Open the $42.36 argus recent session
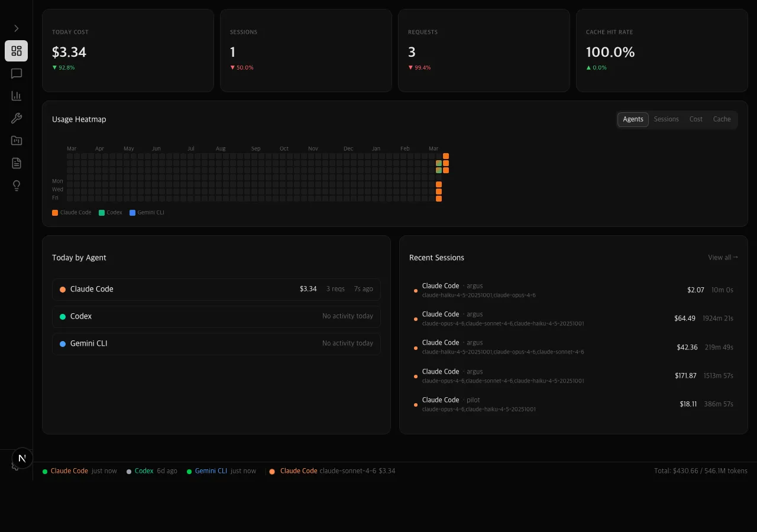The image size is (757, 532). coord(574,347)
